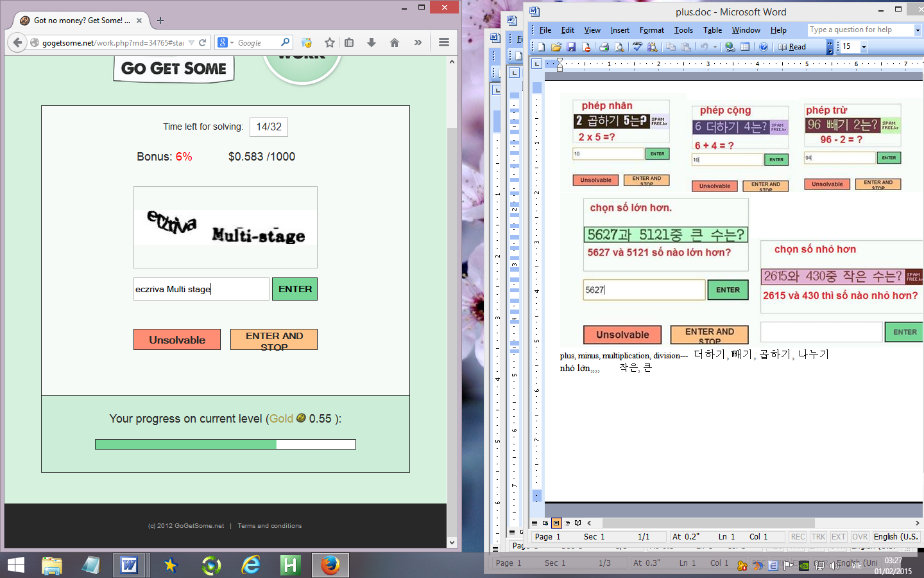Run Spelling and Grammar check icon
Image resolution: width=924 pixels, height=578 pixels.
tap(637, 47)
